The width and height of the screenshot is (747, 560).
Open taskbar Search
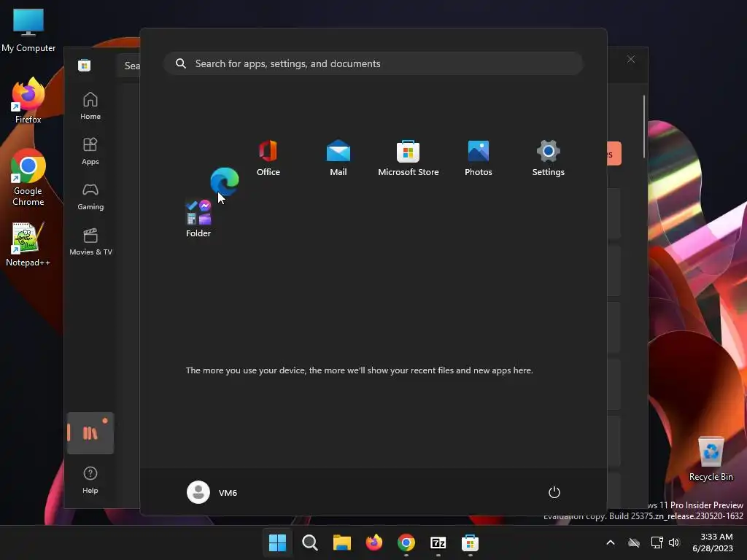309,542
